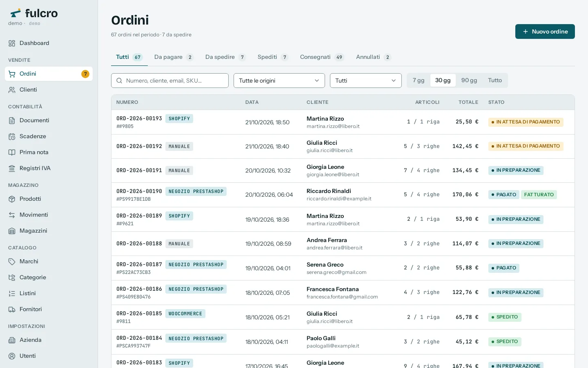Click the Fornitori truck icon

point(12,310)
